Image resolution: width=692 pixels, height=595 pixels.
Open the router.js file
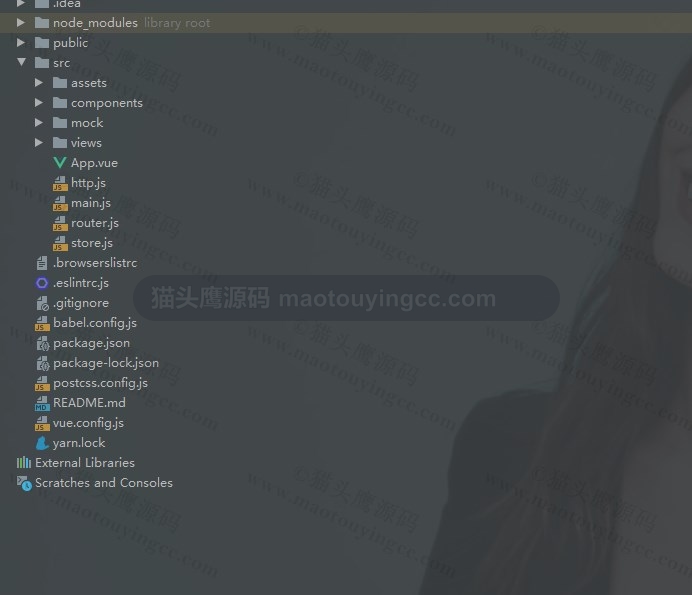tap(95, 223)
